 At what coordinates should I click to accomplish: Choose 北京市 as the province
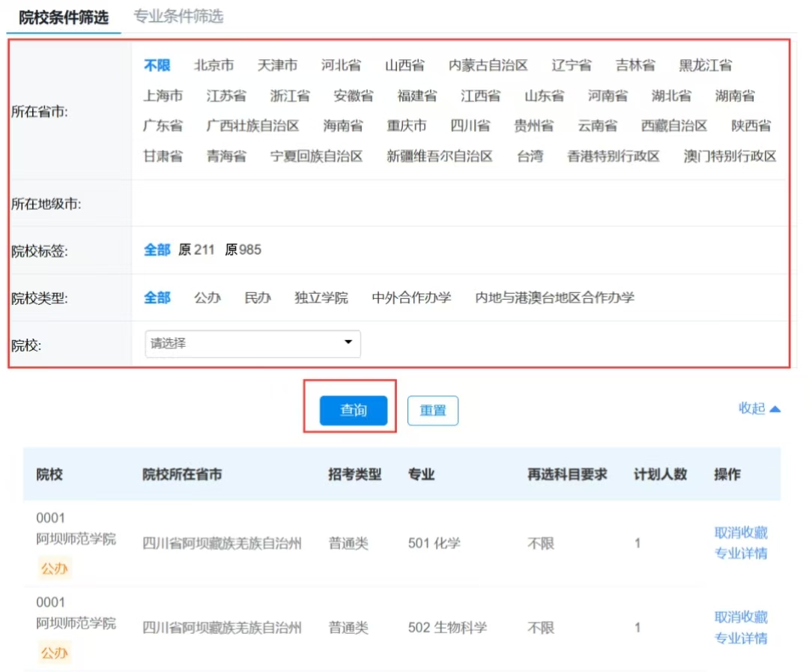213,65
